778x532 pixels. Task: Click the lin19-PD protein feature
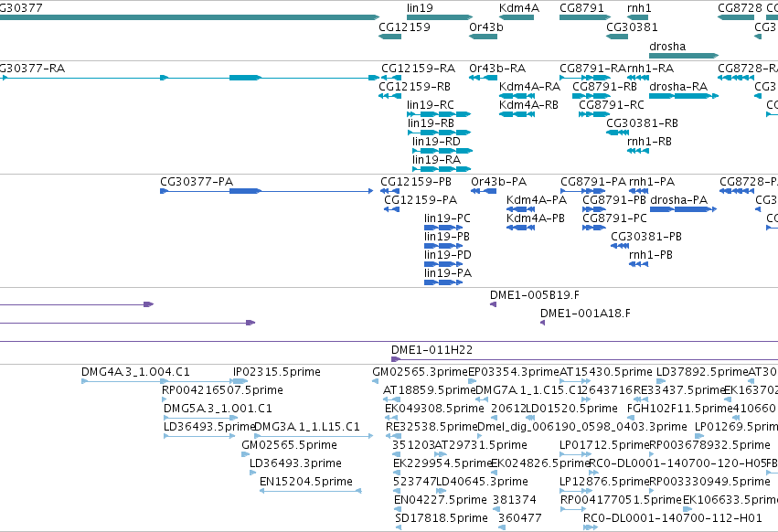(443, 264)
